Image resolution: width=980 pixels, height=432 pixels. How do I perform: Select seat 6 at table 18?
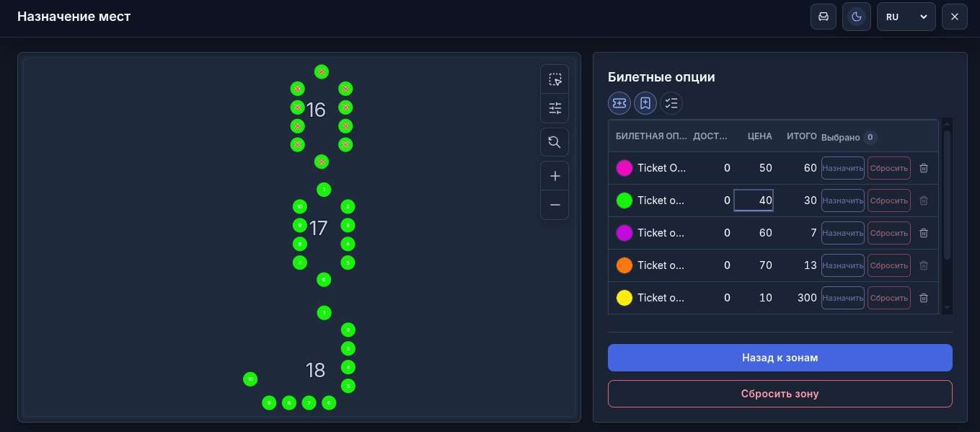point(329,402)
